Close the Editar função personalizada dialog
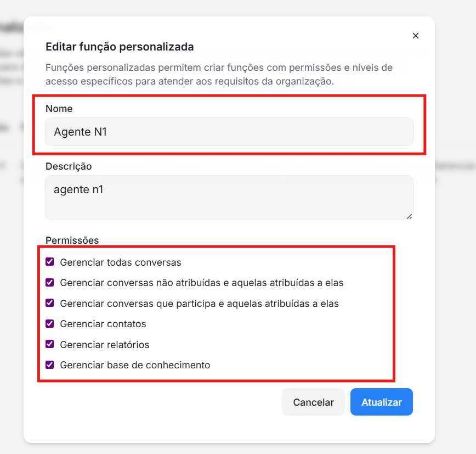476x454 pixels. 416,36
